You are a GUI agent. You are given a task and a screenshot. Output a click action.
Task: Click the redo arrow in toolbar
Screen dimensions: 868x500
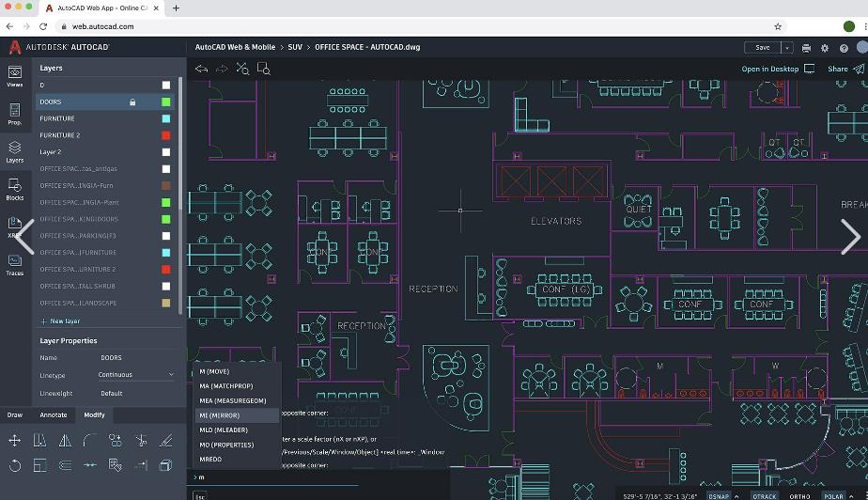(222, 69)
